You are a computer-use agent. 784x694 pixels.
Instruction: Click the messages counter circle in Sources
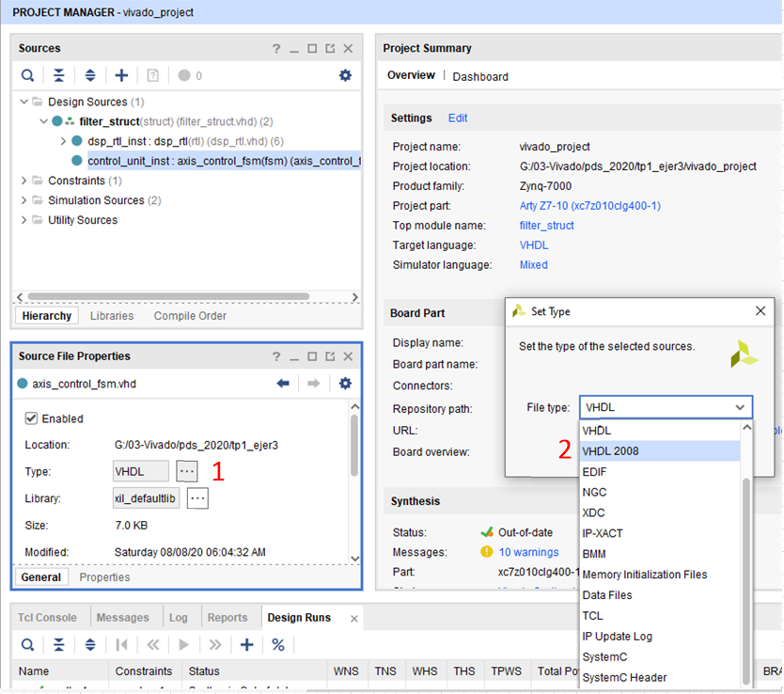pos(184,75)
